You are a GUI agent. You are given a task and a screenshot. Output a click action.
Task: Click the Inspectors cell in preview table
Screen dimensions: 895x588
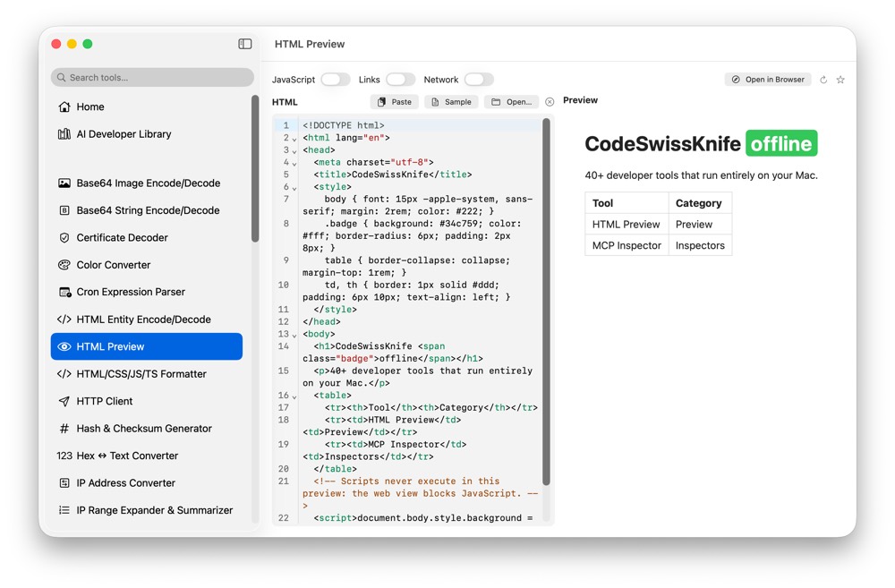click(701, 245)
